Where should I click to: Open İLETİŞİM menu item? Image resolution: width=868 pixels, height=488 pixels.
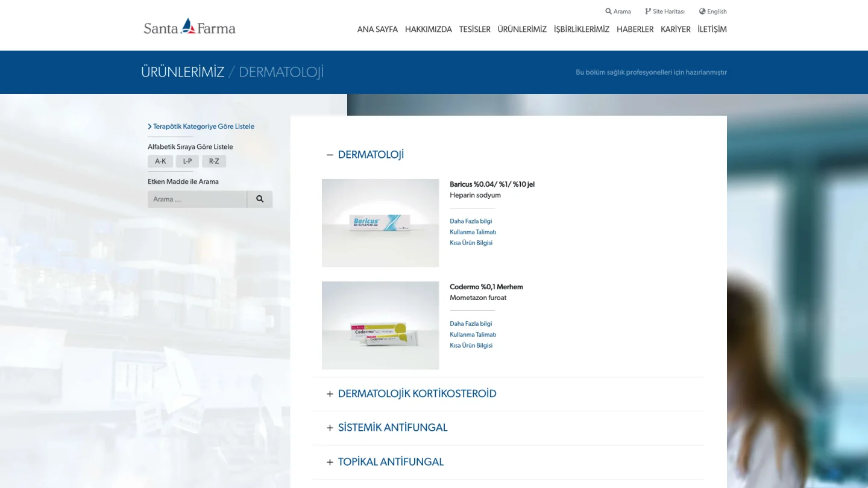tap(712, 29)
